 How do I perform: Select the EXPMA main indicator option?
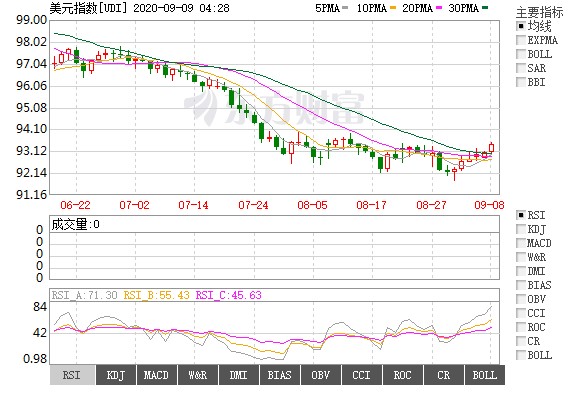click(x=521, y=40)
